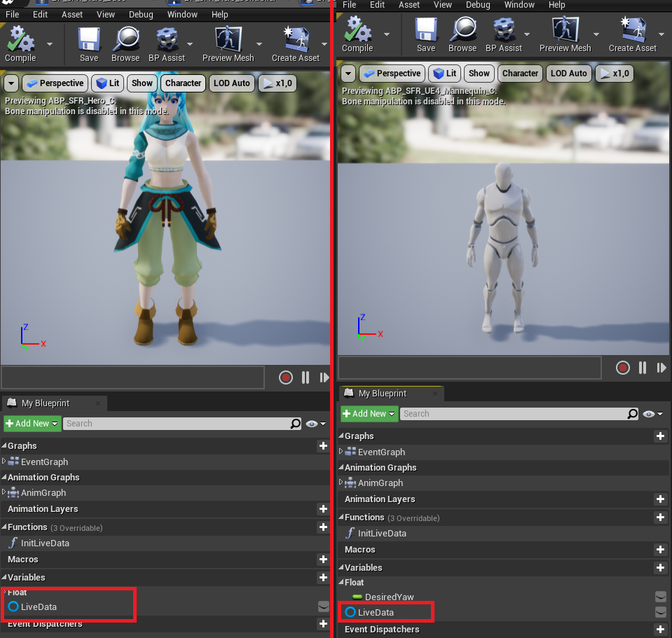
Task: Open BP Assist in the Mannequin editor
Action: (504, 35)
